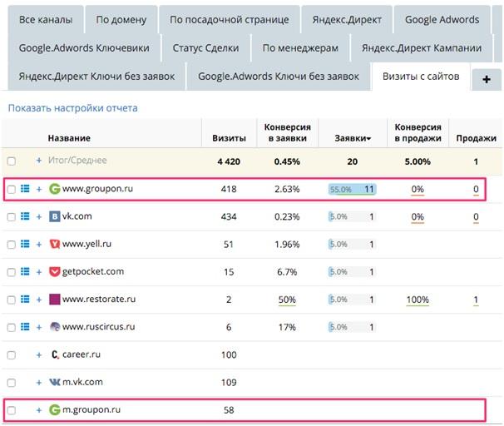Expand the m.groupon.ru row
This screenshot has height=426, width=504.
[39, 410]
